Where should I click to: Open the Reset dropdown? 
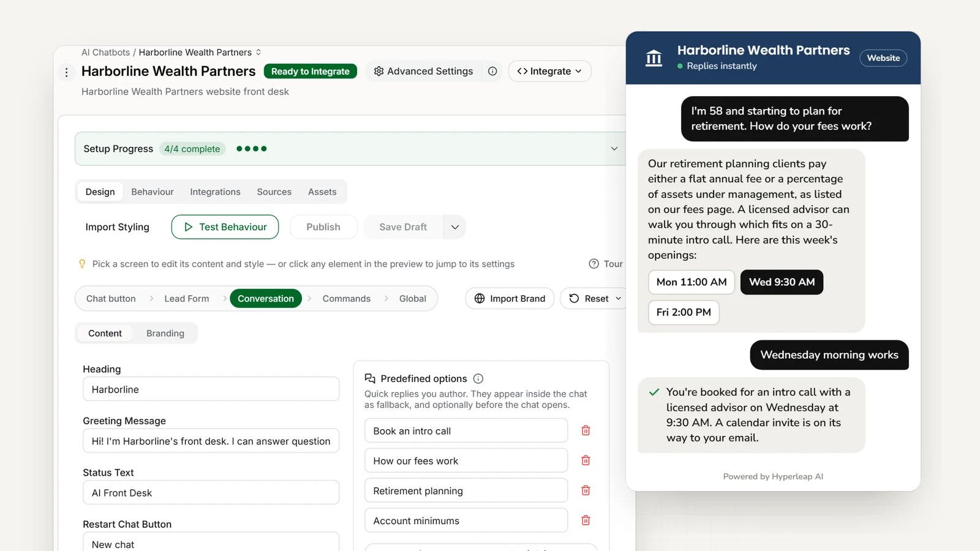coord(595,299)
